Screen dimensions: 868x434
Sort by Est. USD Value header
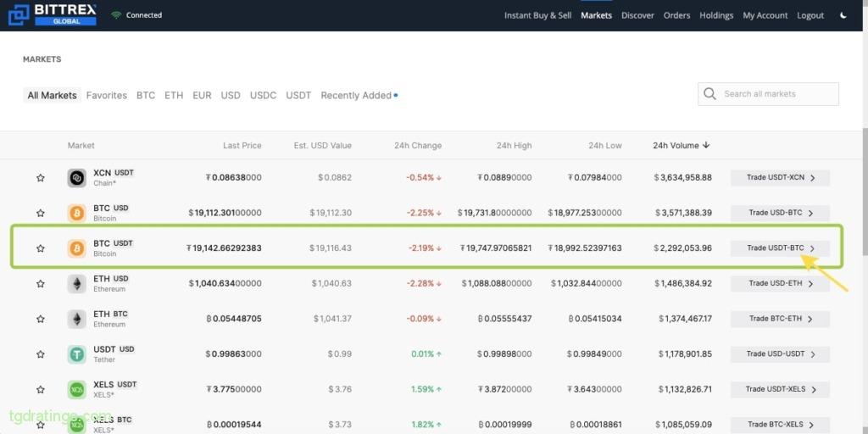323,146
